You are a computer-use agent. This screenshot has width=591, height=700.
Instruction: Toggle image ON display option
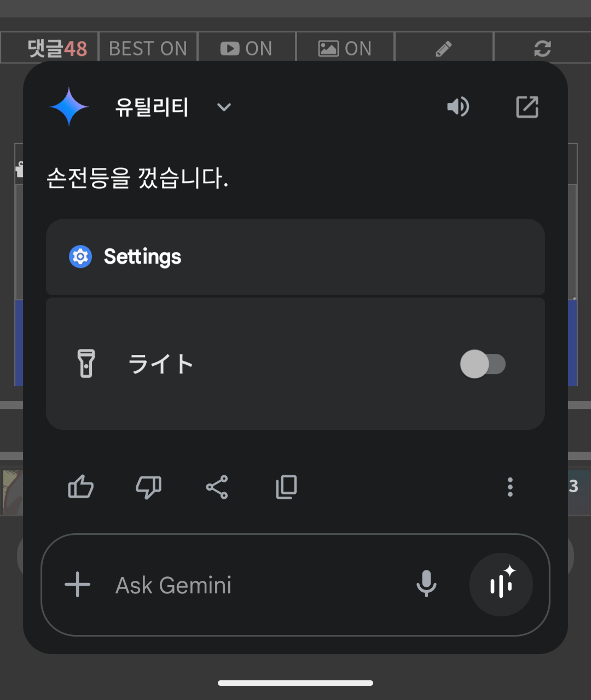[345, 49]
